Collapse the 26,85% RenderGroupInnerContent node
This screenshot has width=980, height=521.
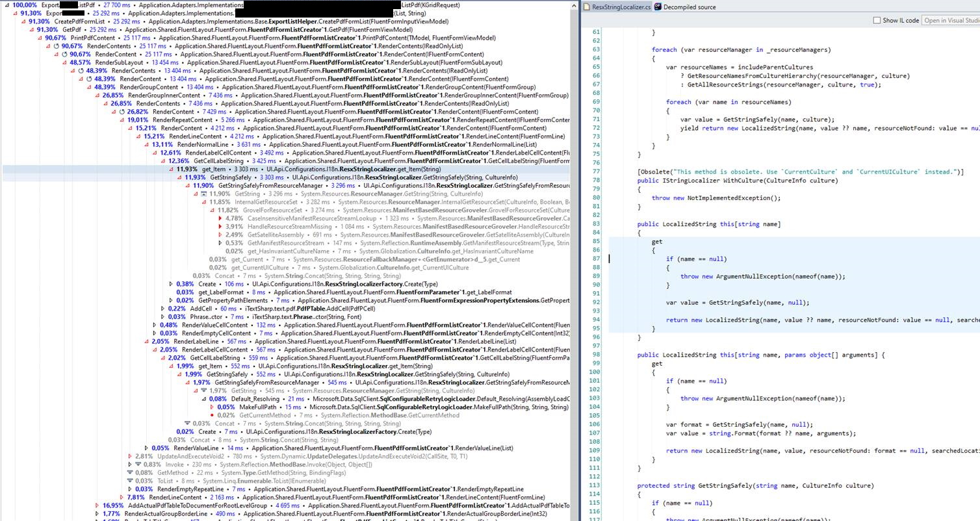[97, 95]
